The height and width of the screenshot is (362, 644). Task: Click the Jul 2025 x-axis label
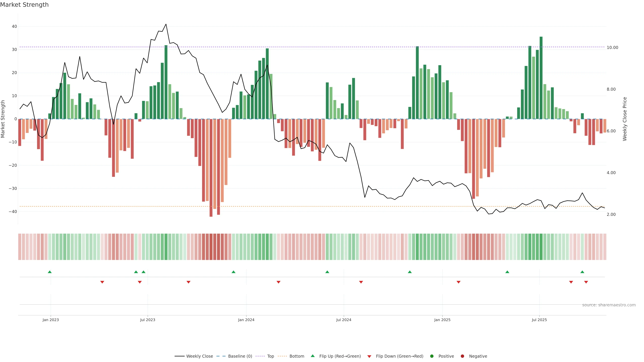tap(539, 320)
